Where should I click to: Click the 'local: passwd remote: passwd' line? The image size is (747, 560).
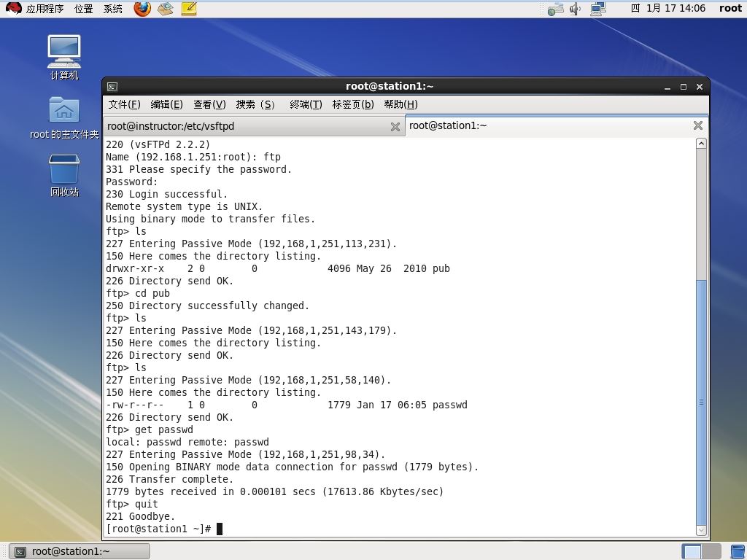pyautogui.click(x=187, y=442)
